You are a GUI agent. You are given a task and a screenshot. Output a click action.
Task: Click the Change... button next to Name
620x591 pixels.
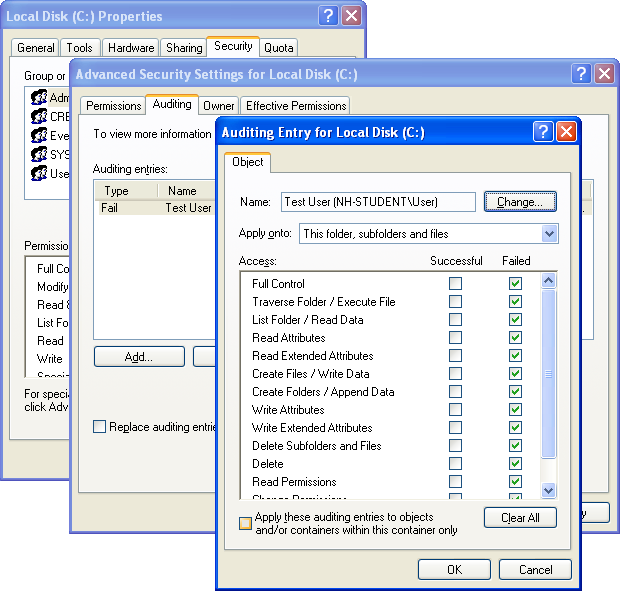tap(520, 201)
